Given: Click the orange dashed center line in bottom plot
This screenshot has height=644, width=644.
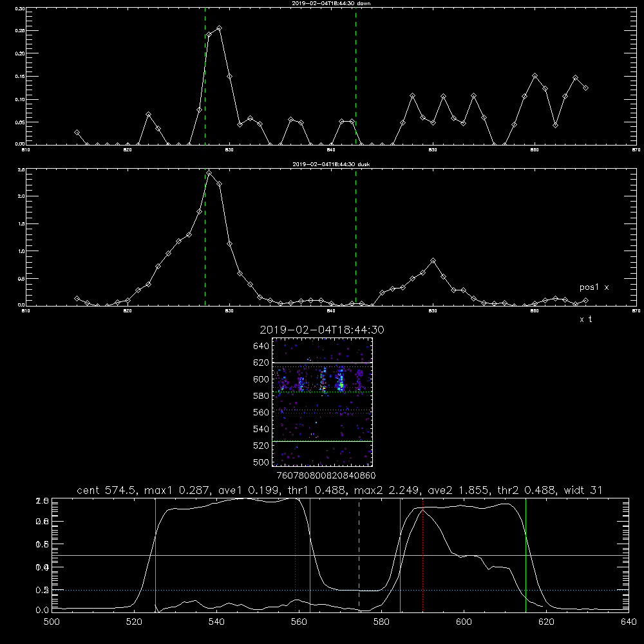Looking at the screenshot, I should pyautogui.click(x=359, y=555).
